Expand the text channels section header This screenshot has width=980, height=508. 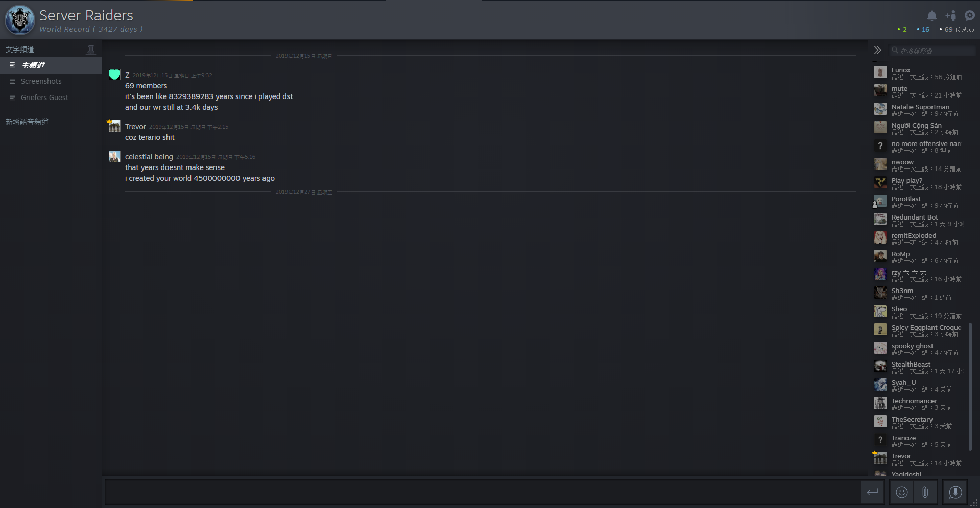click(20, 50)
